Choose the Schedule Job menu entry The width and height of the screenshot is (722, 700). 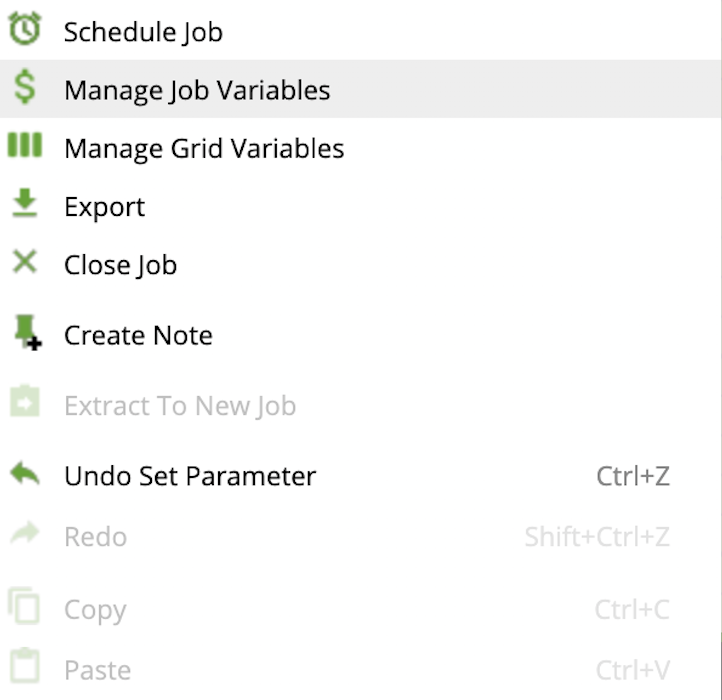click(143, 32)
